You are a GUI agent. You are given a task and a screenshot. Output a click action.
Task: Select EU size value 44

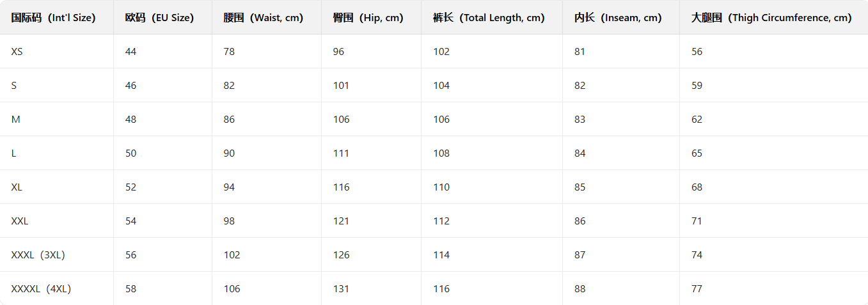coord(131,52)
